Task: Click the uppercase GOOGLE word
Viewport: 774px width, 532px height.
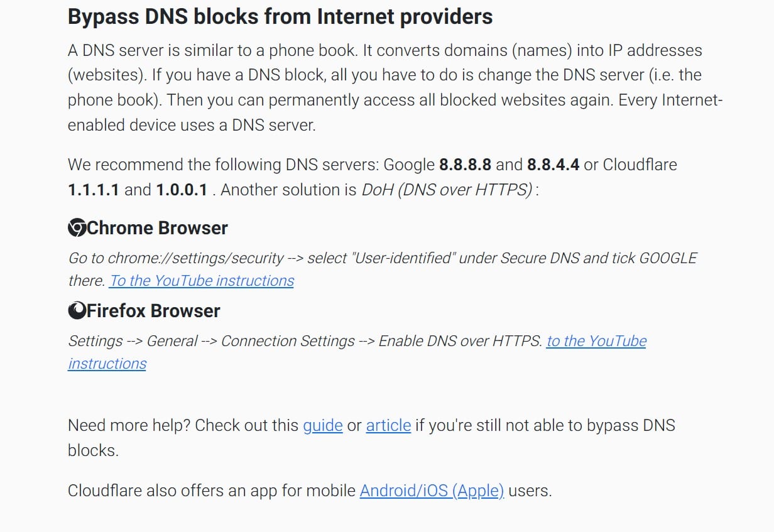Action: tap(668, 258)
